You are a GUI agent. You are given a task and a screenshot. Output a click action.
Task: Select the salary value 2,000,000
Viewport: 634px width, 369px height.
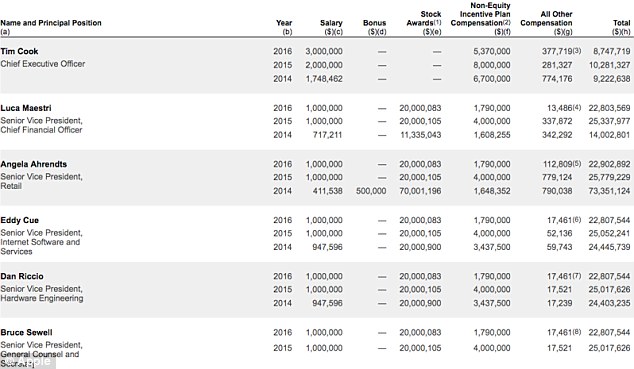click(x=324, y=65)
